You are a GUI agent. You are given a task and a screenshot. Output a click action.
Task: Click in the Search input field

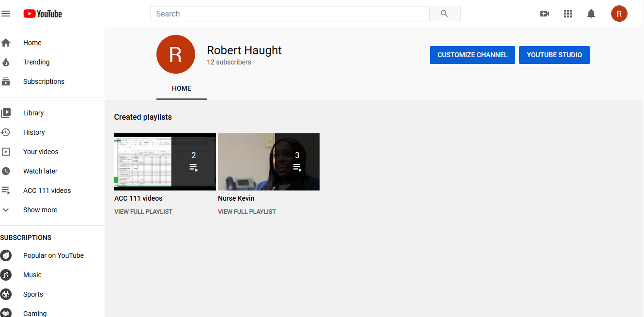290,14
